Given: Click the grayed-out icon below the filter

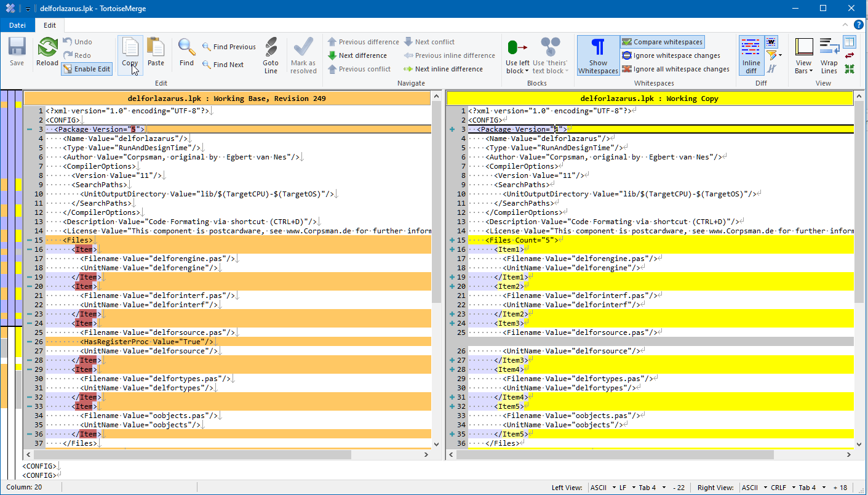Looking at the screenshot, I should point(771,69).
